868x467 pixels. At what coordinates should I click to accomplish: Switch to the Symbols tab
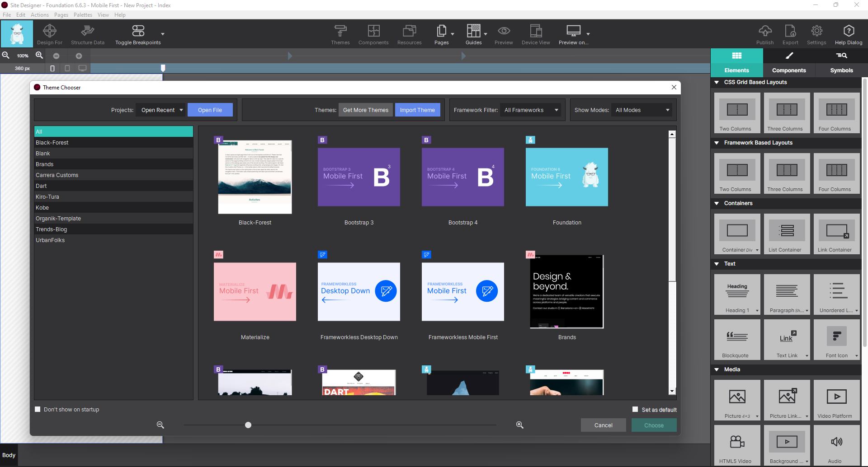(x=841, y=62)
